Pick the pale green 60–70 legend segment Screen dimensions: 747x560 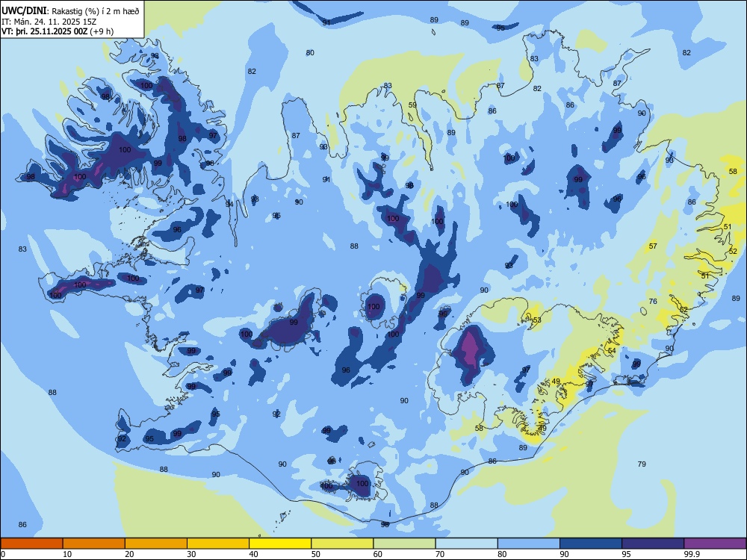[404, 544]
